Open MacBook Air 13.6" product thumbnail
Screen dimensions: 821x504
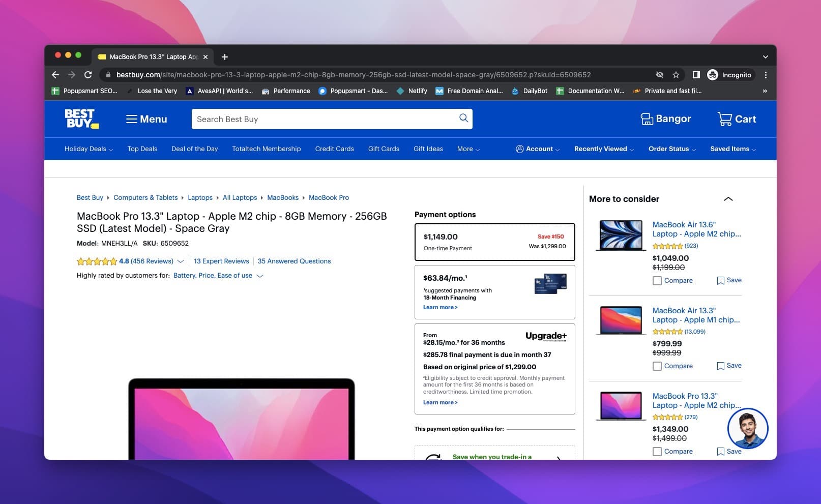[620, 235]
